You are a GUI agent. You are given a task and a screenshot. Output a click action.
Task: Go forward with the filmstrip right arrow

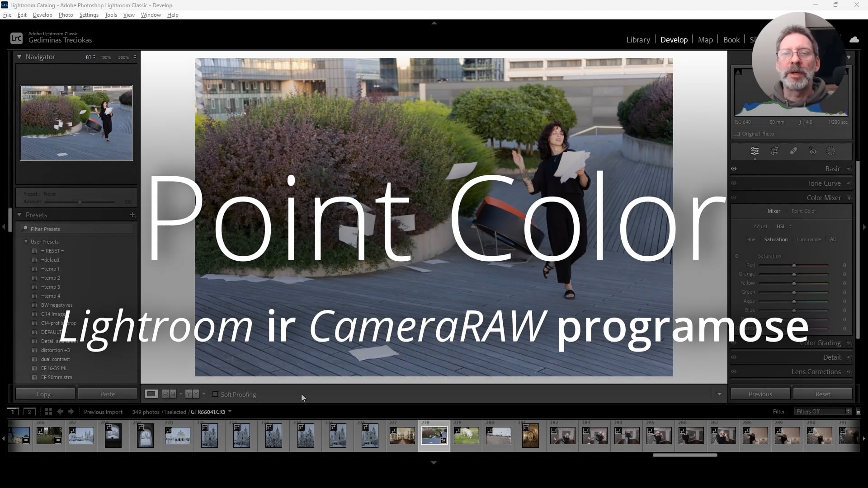tap(71, 412)
